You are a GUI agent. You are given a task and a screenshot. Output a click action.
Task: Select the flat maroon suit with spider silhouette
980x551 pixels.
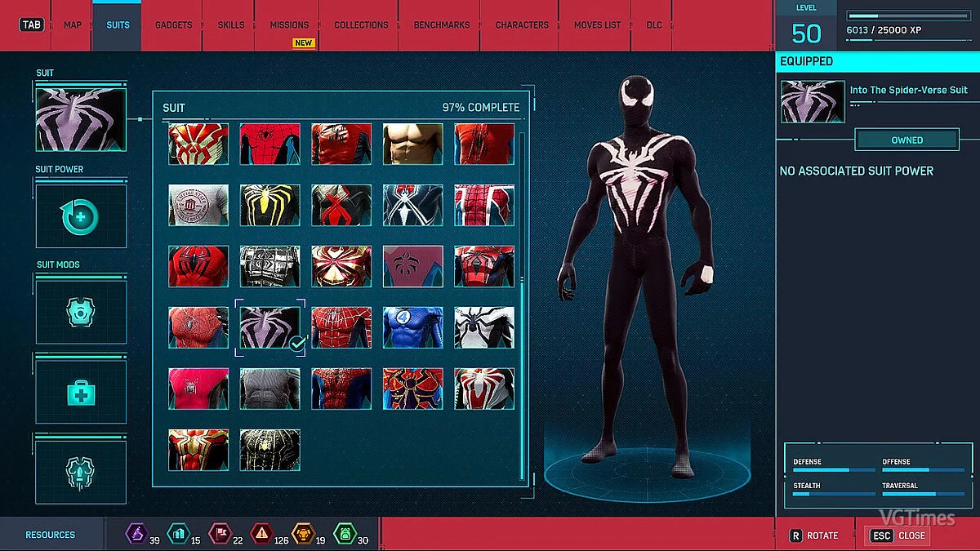[x=413, y=266]
